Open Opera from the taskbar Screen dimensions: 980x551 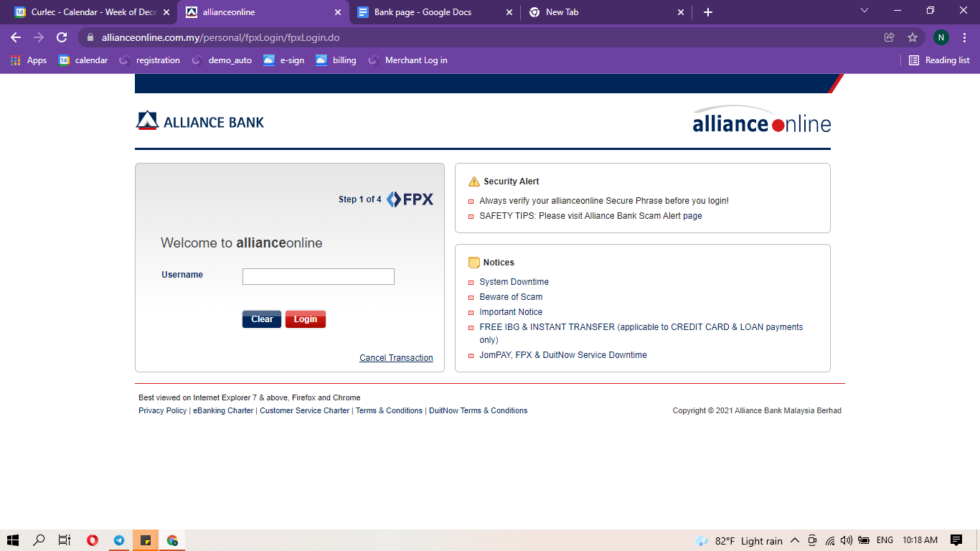tap(92, 540)
